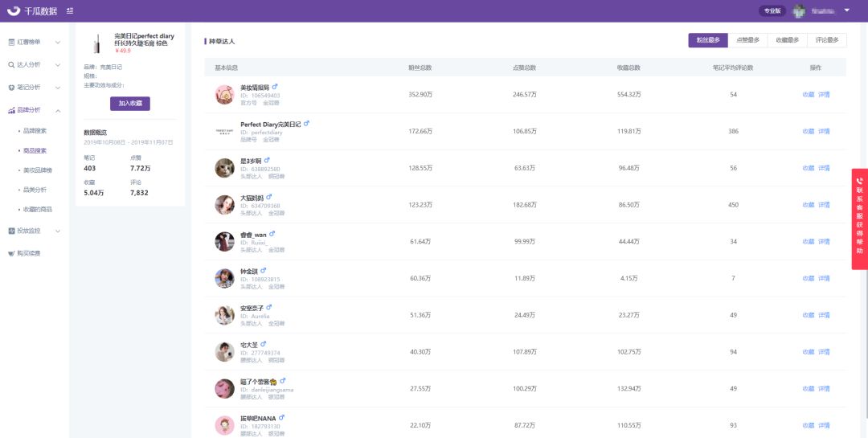Expand the 红薯榜单 menu chevron
The width and height of the screenshot is (868, 438).
(58, 42)
